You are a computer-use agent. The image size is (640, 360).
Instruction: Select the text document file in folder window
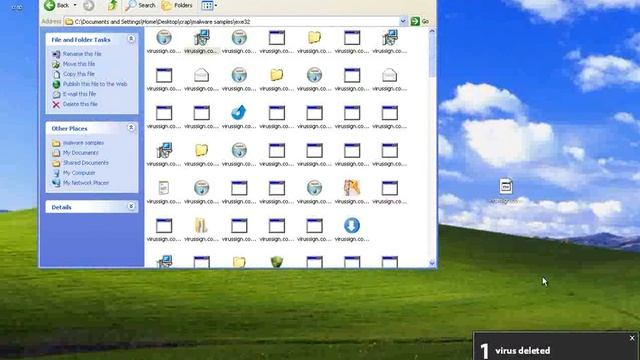pos(164,188)
